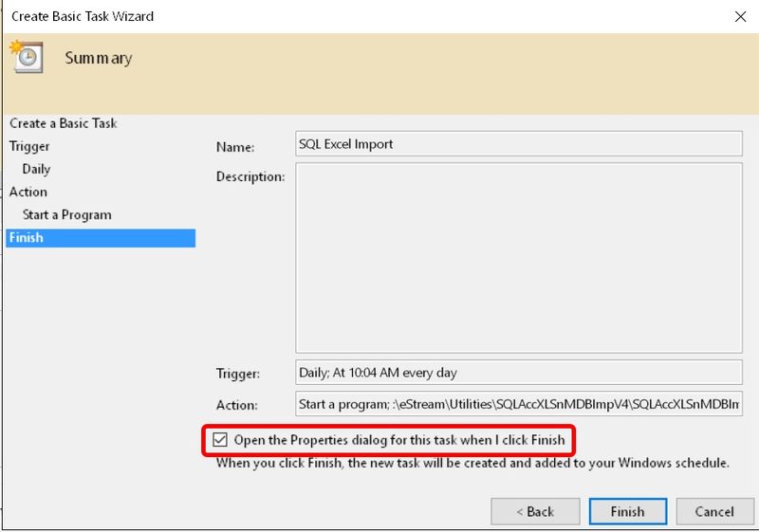Open the Daily sub-step in the sidebar

(36, 169)
